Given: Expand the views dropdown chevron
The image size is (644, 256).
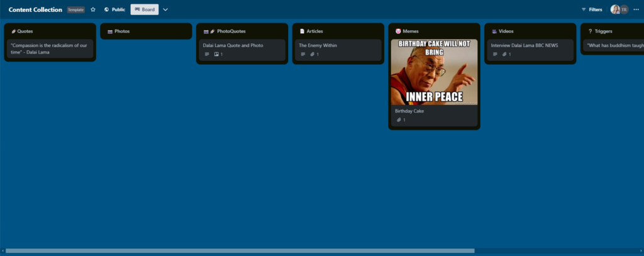Looking at the screenshot, I should tap(165, 9).
